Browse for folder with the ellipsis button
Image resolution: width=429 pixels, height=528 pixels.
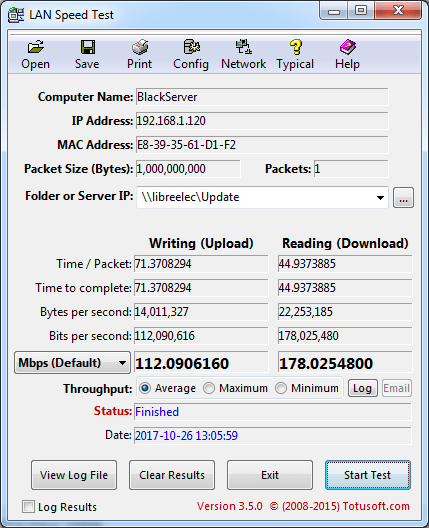click(403, 198)
